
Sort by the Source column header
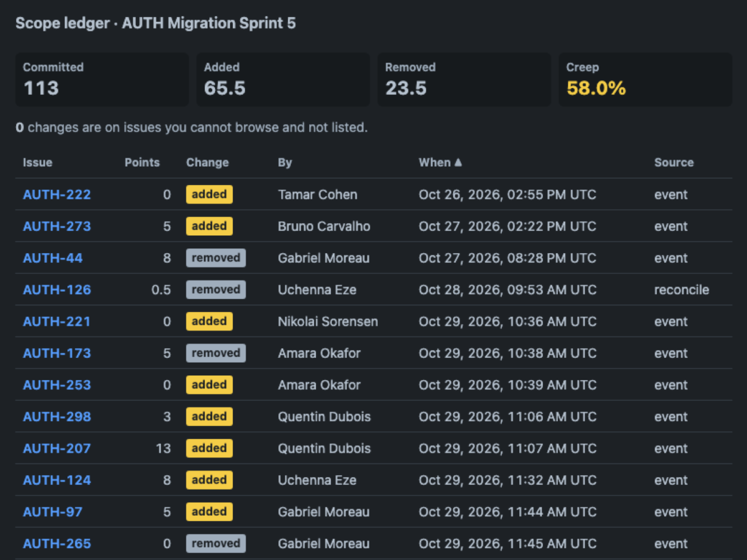click(674, 162)
